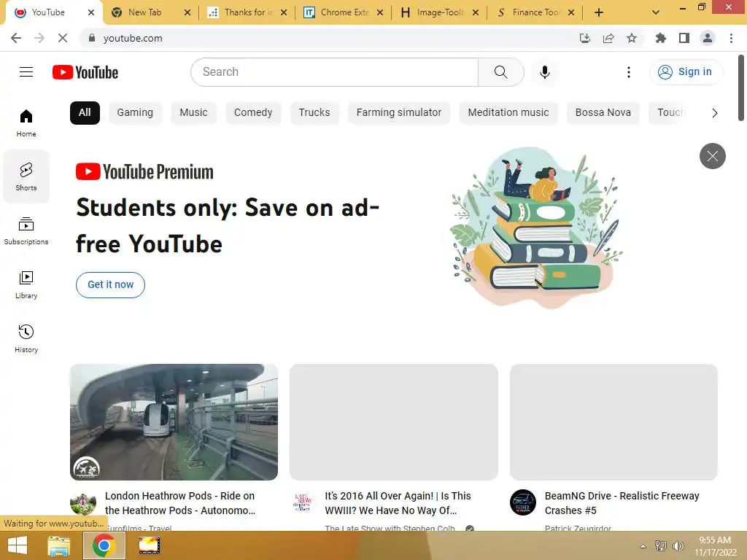This screenshot has height=560, width=747.
Task: Select the Bossa Nova chip
Action: coord(603,113)
